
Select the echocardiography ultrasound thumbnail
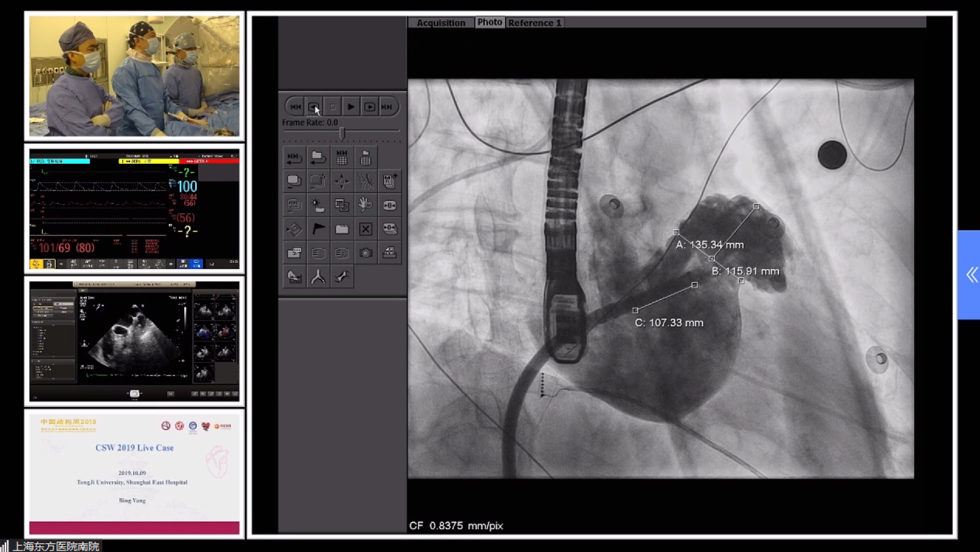tap(134, 341)
